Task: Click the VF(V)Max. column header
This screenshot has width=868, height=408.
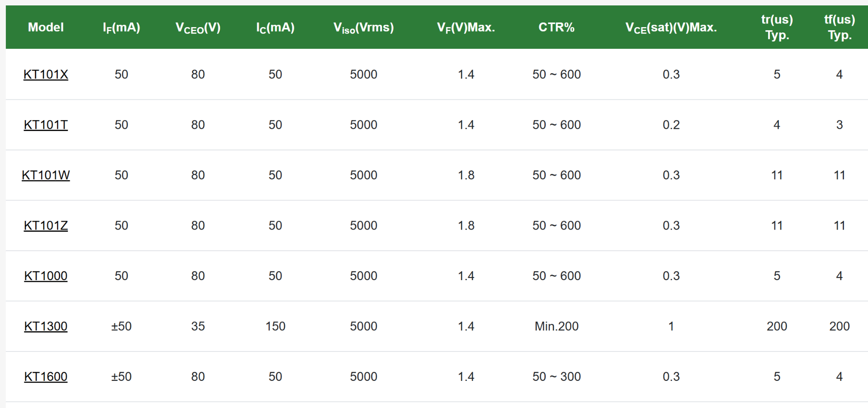Action: pyautogui.click(x=466, y=28)
